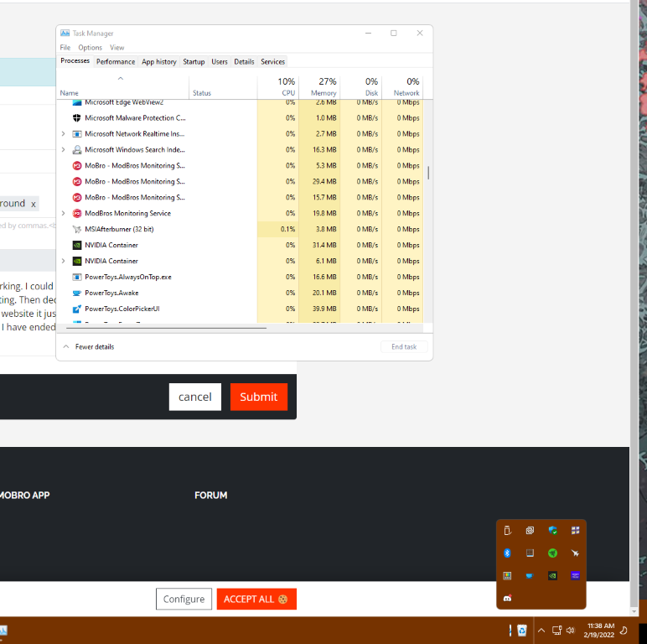
Task: Click Task Manager horizontal scrollbar
Action: click(166, 328)
